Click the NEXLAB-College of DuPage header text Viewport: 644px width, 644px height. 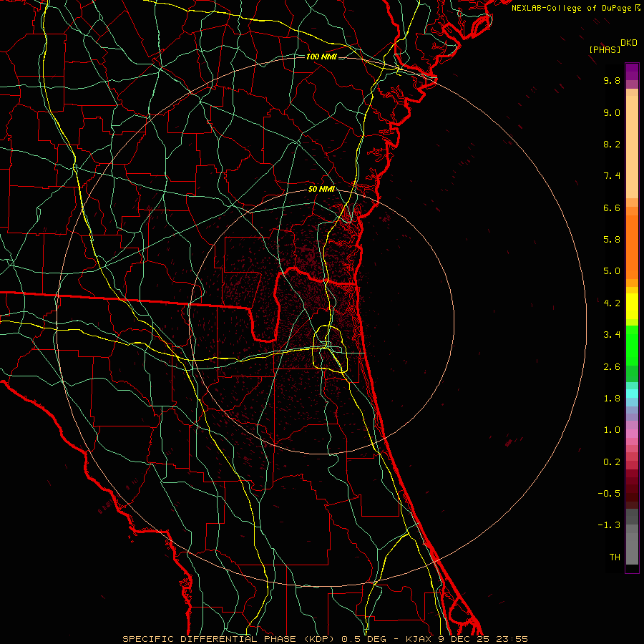pos(571,8)
